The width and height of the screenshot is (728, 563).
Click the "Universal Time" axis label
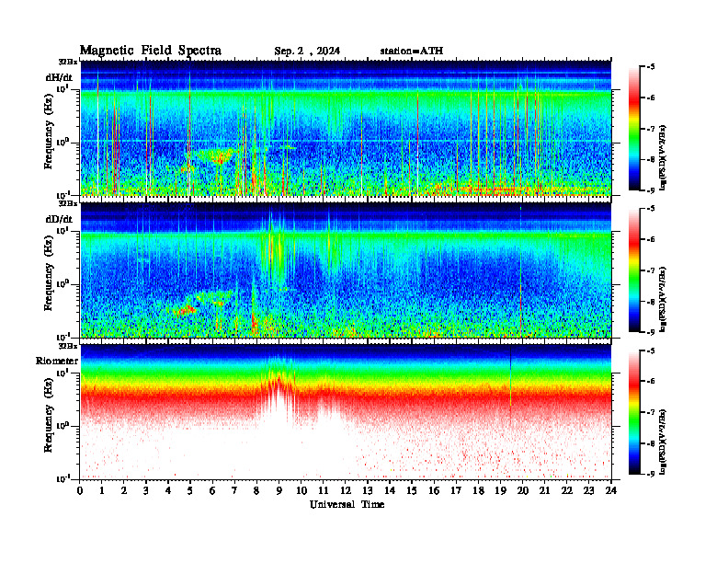[x=347, y=504]
